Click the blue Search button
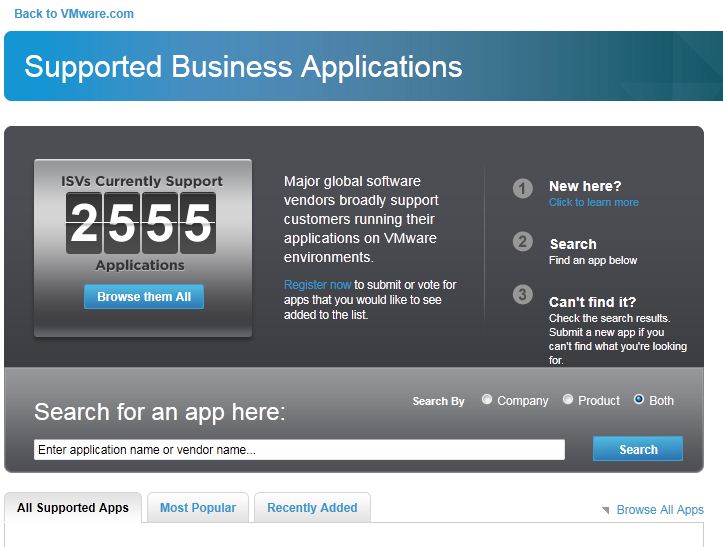The width and height of the screenshot is (723, 547). [638, 449]
